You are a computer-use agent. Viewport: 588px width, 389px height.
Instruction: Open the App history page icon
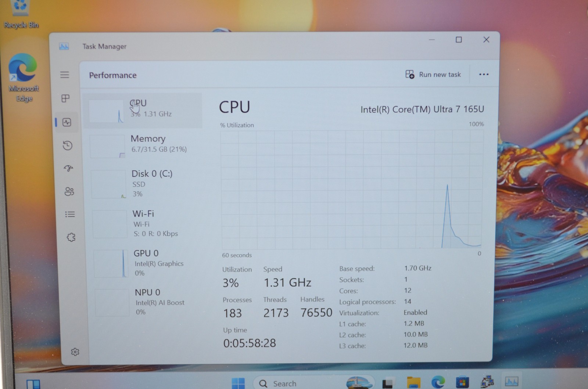click(68, 145)
